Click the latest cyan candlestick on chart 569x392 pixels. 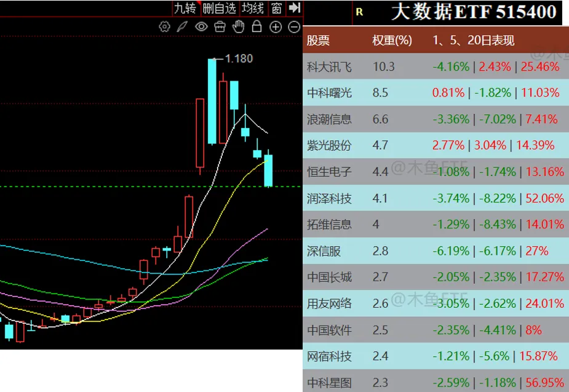(x=268, y=170)
